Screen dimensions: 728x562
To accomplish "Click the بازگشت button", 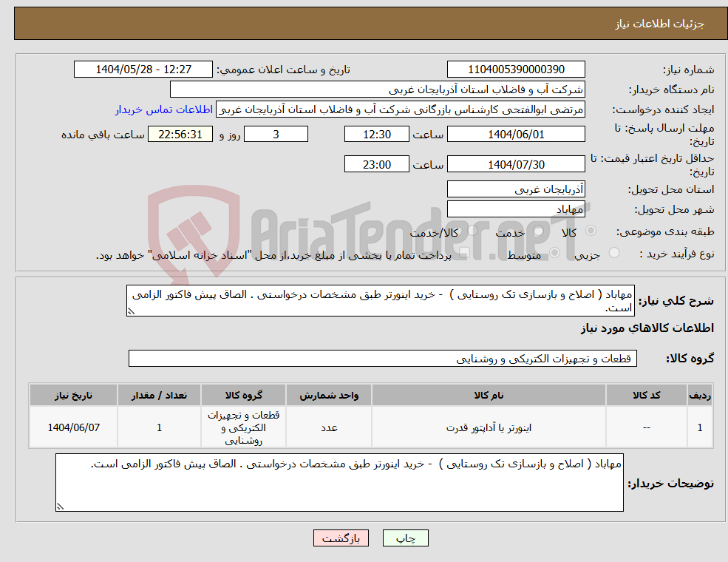I will tap(340, 538).
